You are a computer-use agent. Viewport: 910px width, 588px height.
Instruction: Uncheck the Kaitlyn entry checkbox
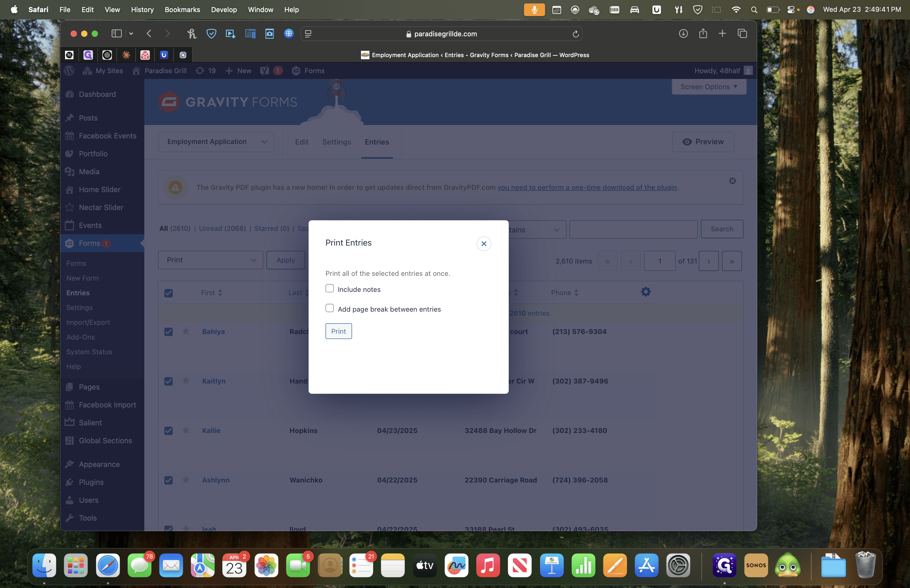point(169,381)
